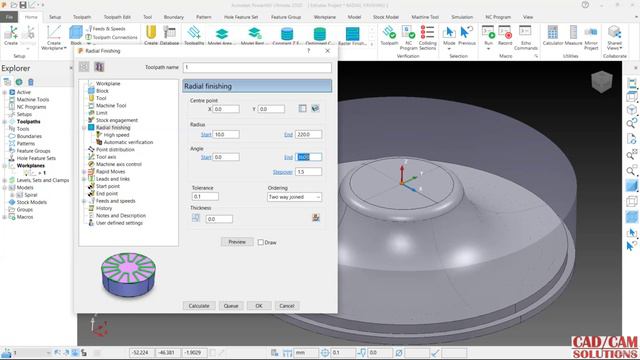This screenshot has height=360, width=640.
Task: Expand Leads and links node
Action: point(84,179)
